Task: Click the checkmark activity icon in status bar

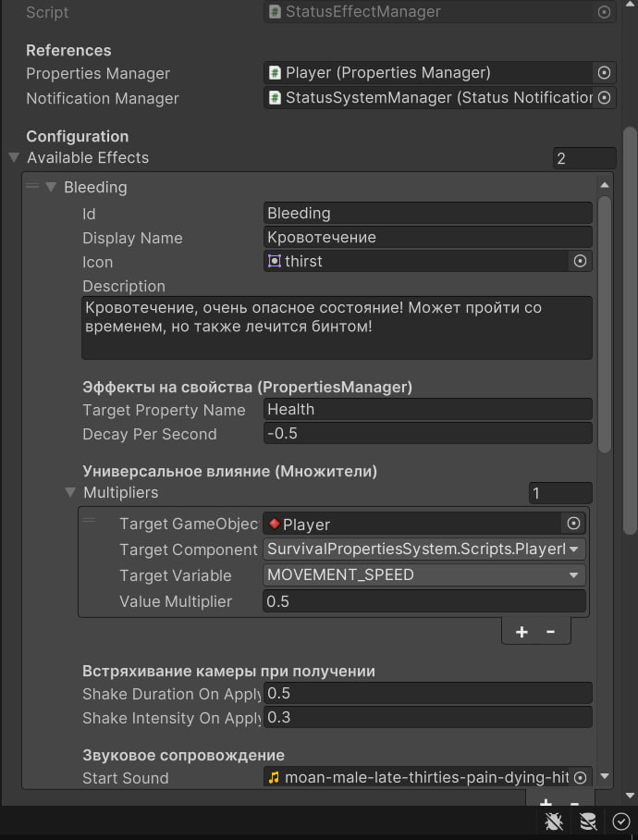Action: click(x=620, y=821)
